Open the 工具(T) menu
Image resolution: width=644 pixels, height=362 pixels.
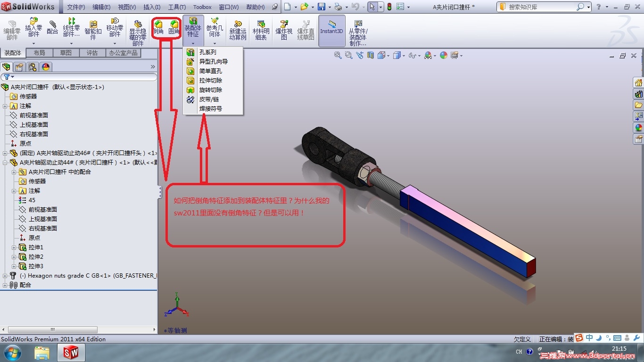[177, 7]
